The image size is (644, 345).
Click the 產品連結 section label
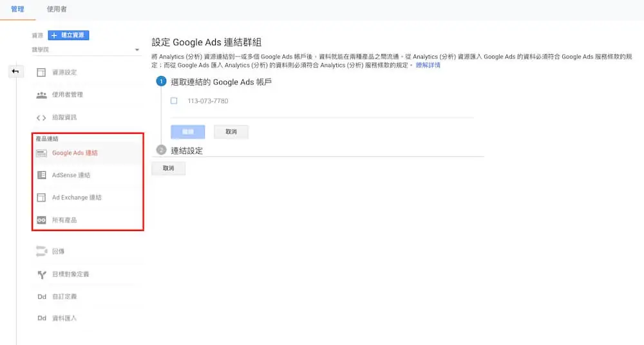point(47,139)
